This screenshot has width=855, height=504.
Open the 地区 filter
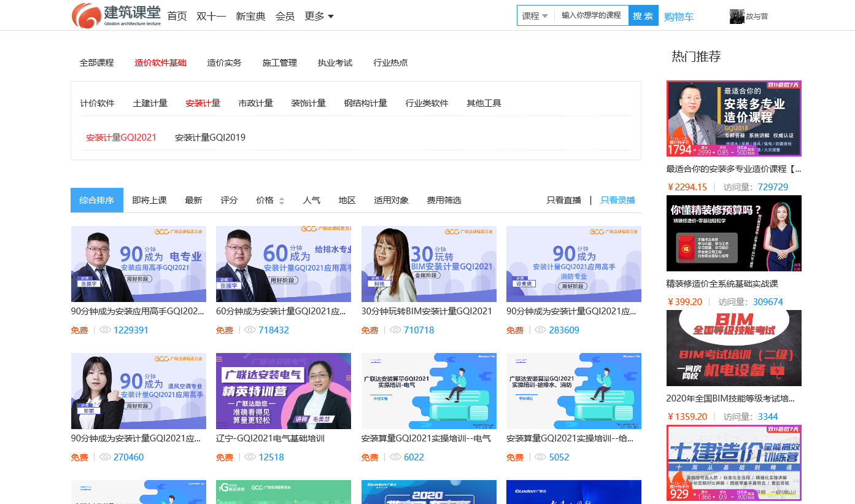coord(347,200)
